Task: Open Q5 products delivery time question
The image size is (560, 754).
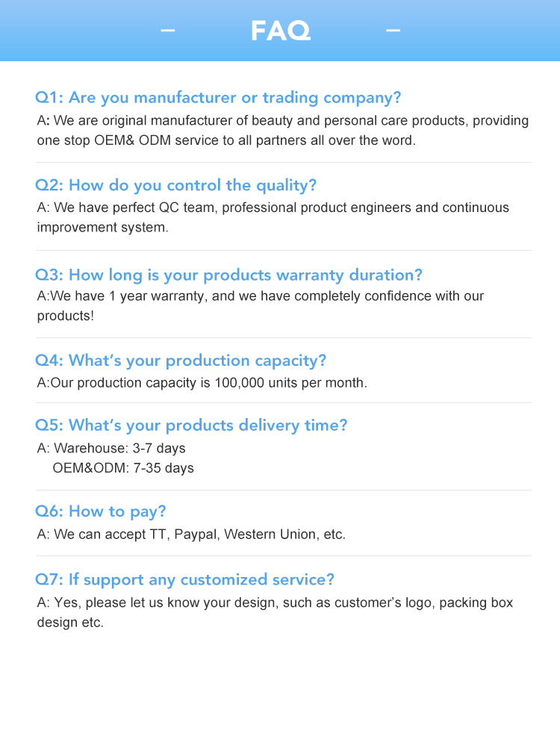Action: pyautogui.click(x=191, y=426)
